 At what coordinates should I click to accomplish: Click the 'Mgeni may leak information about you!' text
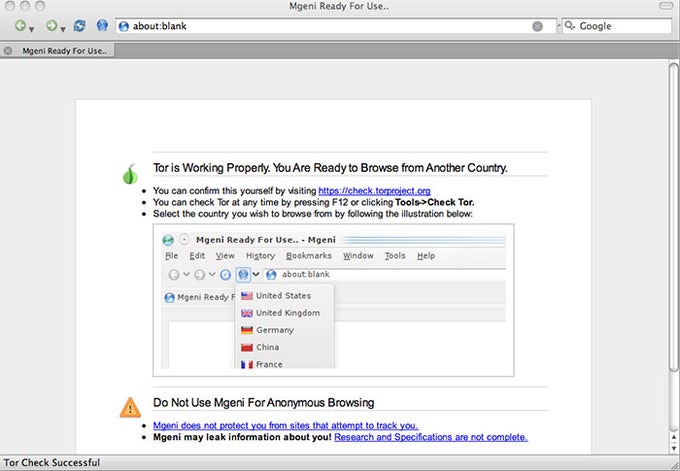[242, 437]
